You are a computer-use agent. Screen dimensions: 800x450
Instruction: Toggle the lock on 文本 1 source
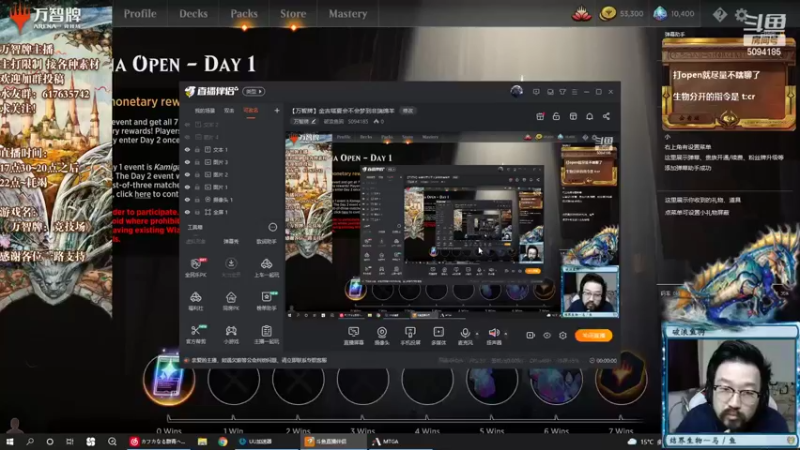pos(197,149)
